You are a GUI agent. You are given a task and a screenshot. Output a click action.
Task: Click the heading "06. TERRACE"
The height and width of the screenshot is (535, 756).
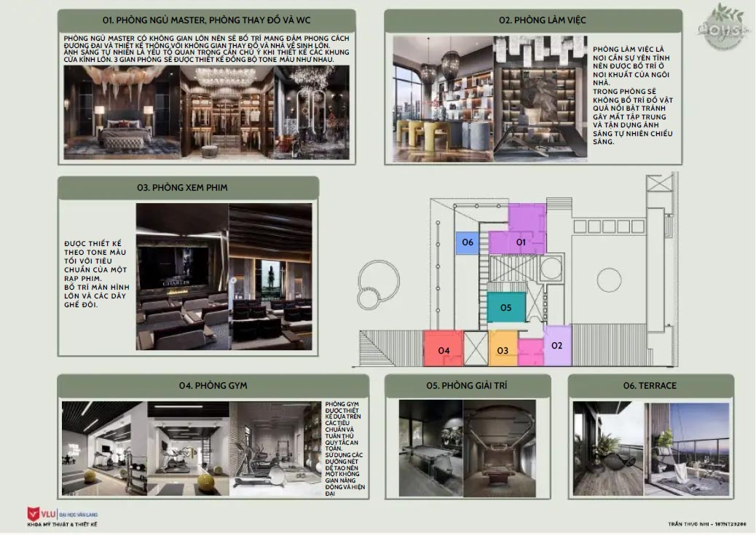(x=650, y=386)
